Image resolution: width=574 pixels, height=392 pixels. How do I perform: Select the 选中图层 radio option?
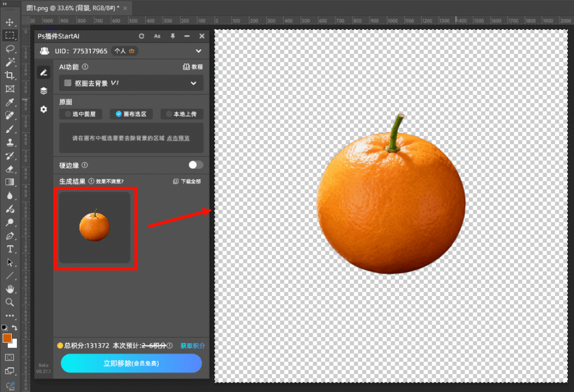click(x=80, y=114)
